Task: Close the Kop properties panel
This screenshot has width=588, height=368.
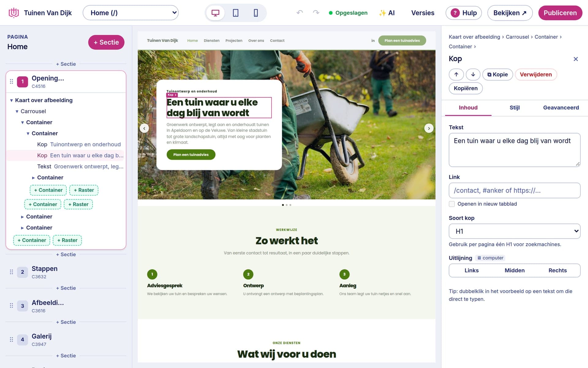Action: click(575, 59)
